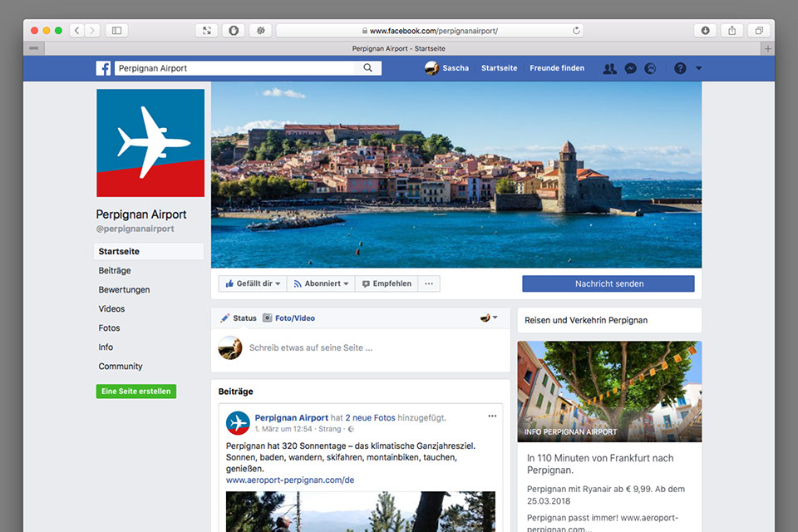Open account menu dropdown arrow

pos(698,68)
